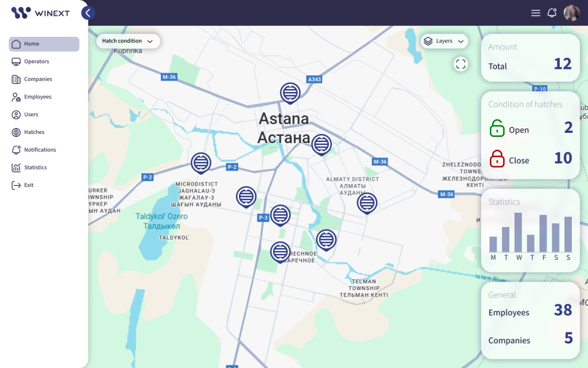Click Exit to log out
The width and height of the screenshot is (588, 368).
click(29, 185)
